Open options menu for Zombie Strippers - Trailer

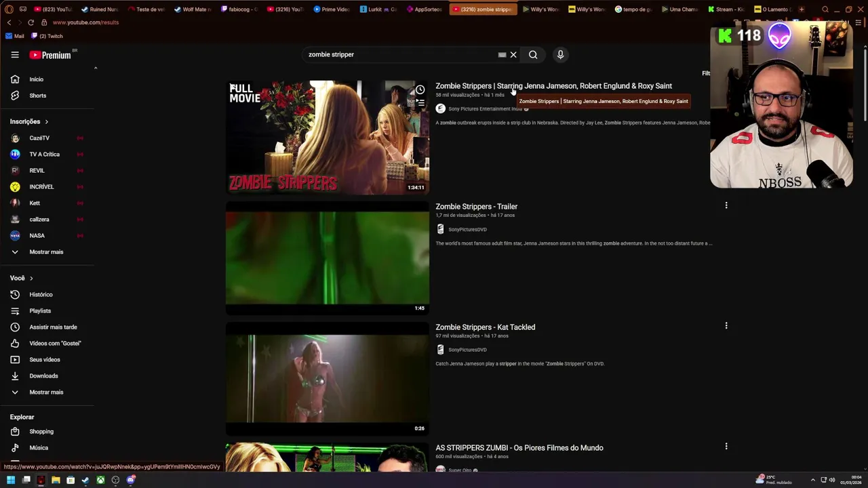(x=726, y=205)
